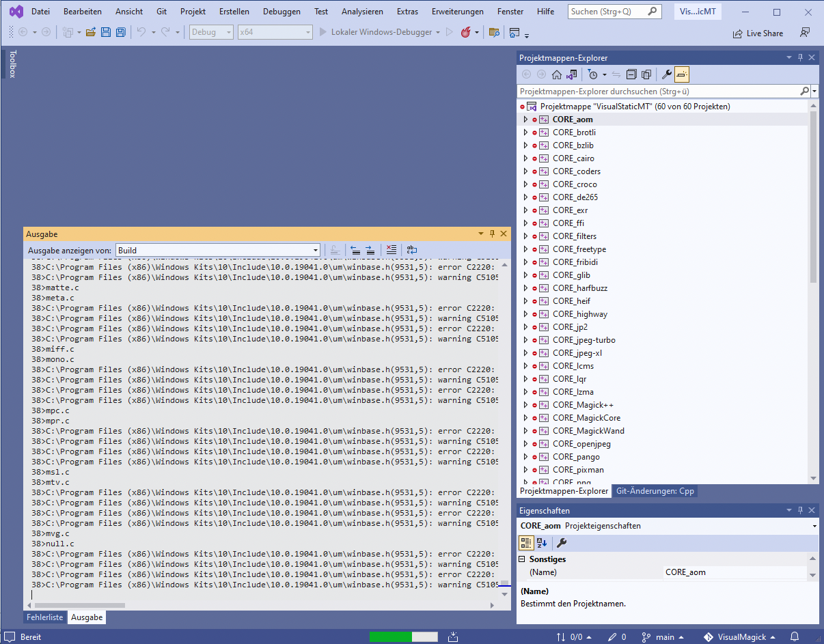Click Show All Files icon in Explorer
Screen dimensions: 824x644
click(646, 74)
